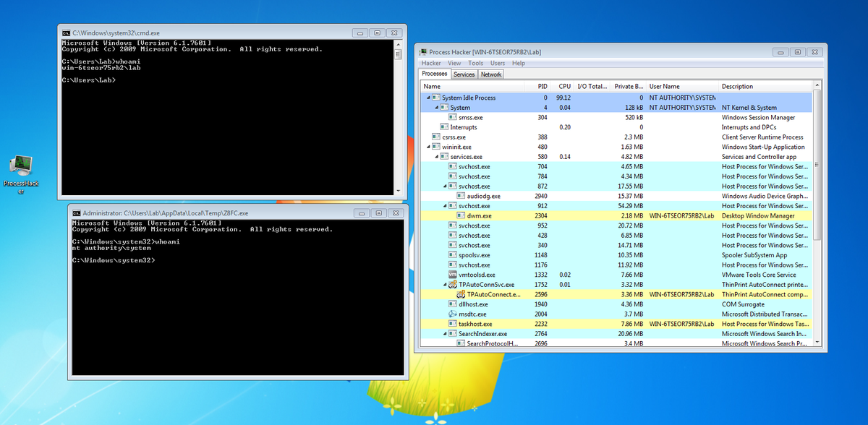Collapse the SearchIndexer.exe tree node

pos(445,334)
